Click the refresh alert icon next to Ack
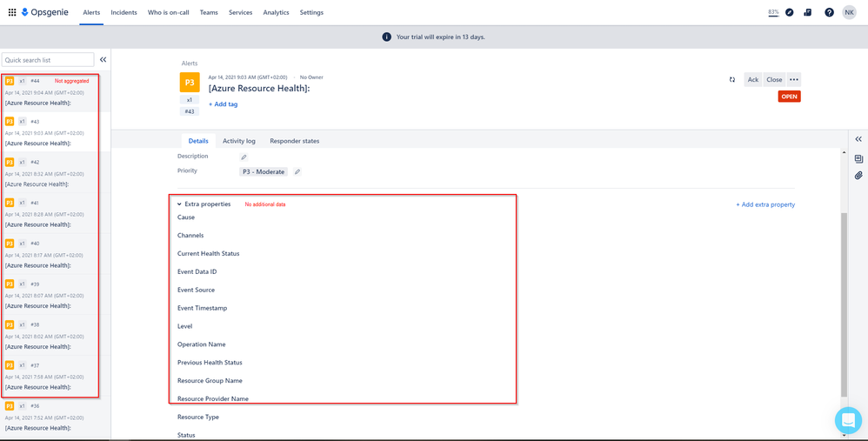The width and height of the screenshot is (868, 441). click(732, 80)
